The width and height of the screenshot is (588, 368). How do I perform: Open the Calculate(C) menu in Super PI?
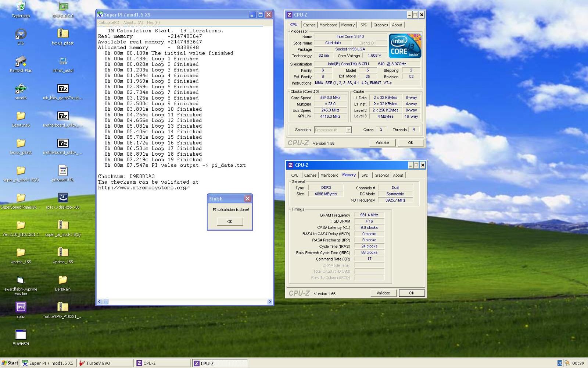click(x=108, y=22)
